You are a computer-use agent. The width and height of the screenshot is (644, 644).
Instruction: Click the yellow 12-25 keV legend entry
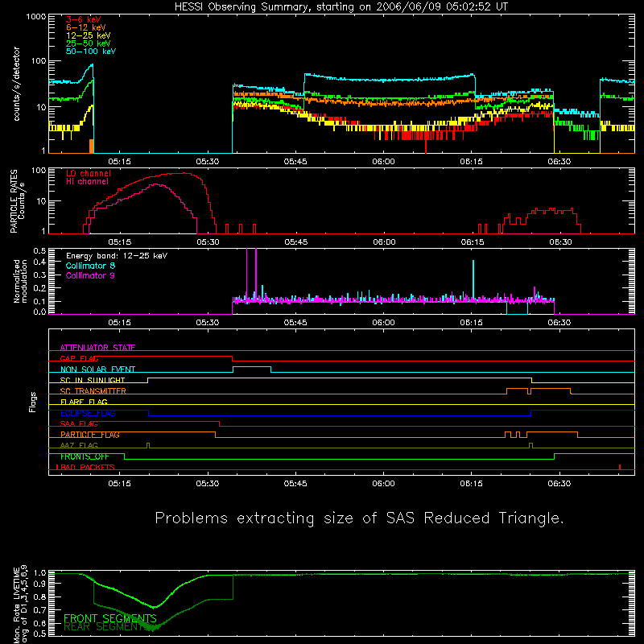tap(88, 35)
